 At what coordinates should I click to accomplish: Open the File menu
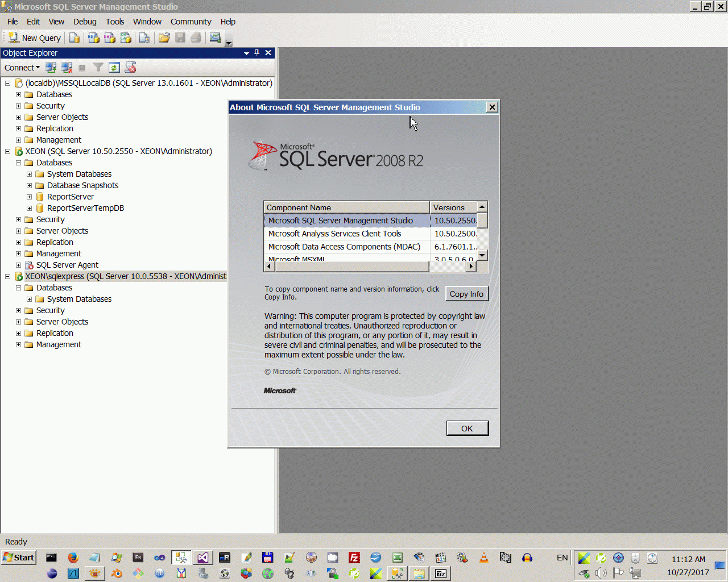(x=13, y=22)
